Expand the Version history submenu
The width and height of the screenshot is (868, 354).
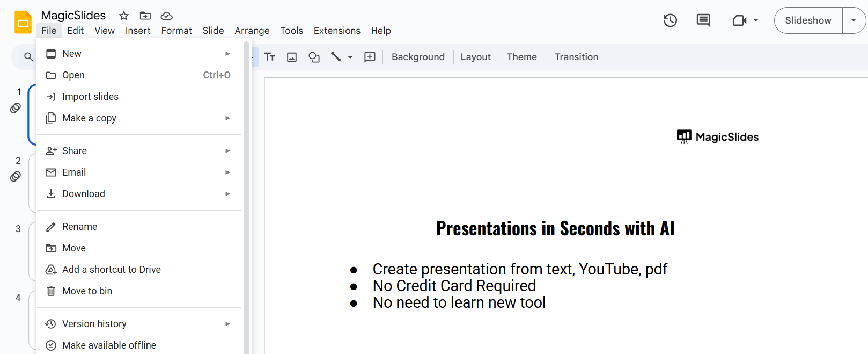(x=227, y=324)
